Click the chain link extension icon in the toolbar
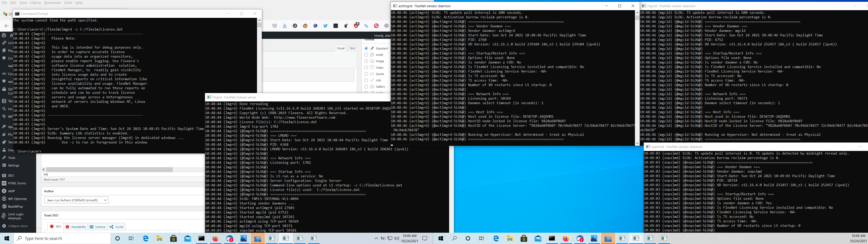 366,26
